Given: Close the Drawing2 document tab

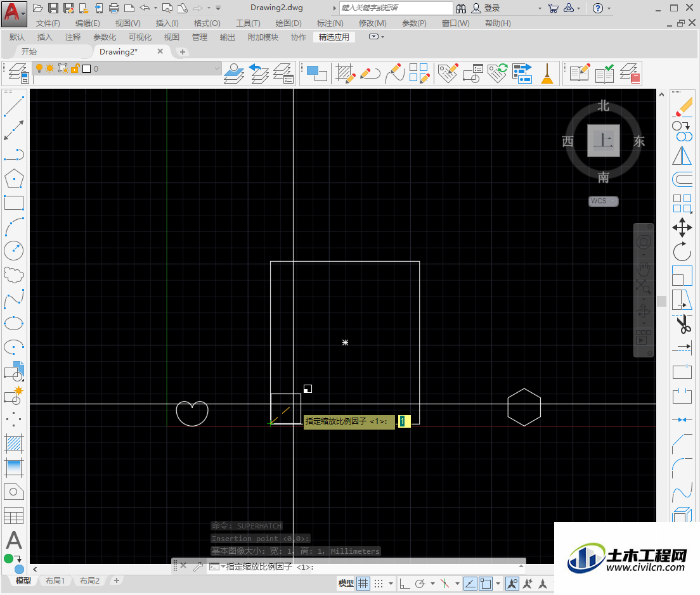Looking at the screenshot, I should tap(160, 51).
